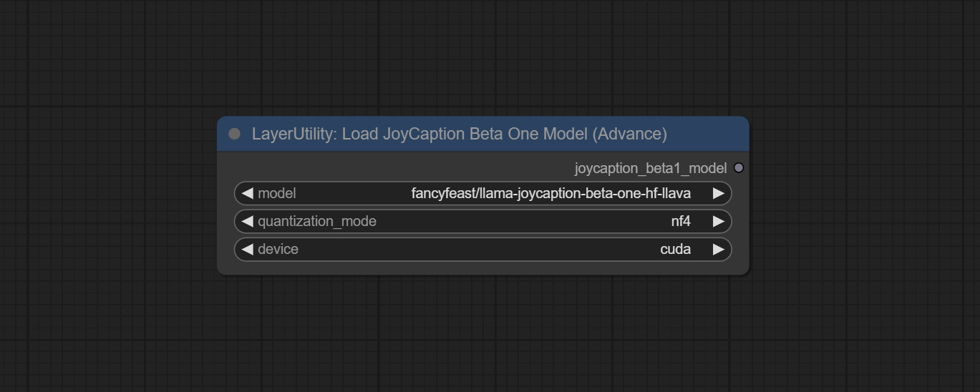Select the Load JoyCaption Beta One Model title bar

[x=459, y=134]
